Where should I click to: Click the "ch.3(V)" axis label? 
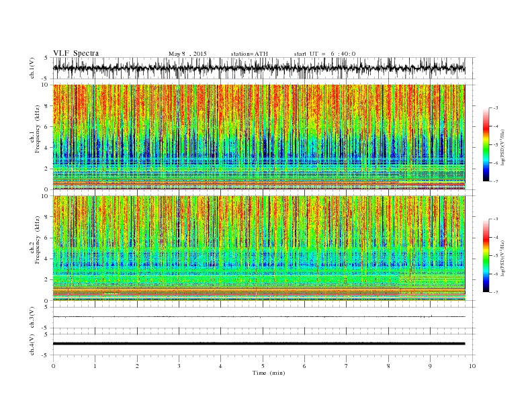tap(32, 318)
